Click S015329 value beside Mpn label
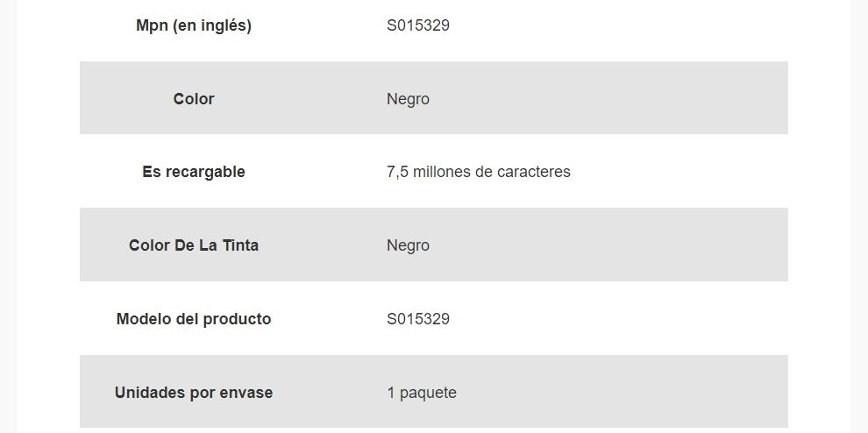Viewport: 868px width, 433px height. pos(418,25)
